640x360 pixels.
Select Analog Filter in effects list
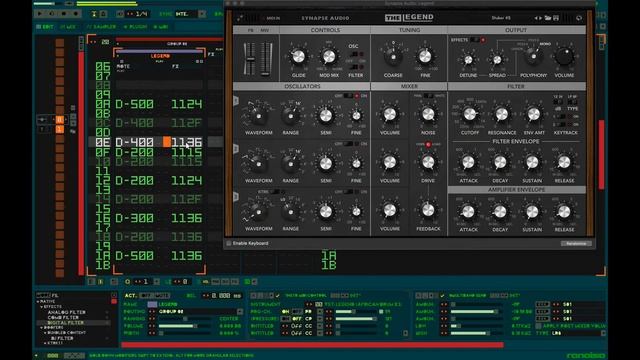click(x=67, y=312)
